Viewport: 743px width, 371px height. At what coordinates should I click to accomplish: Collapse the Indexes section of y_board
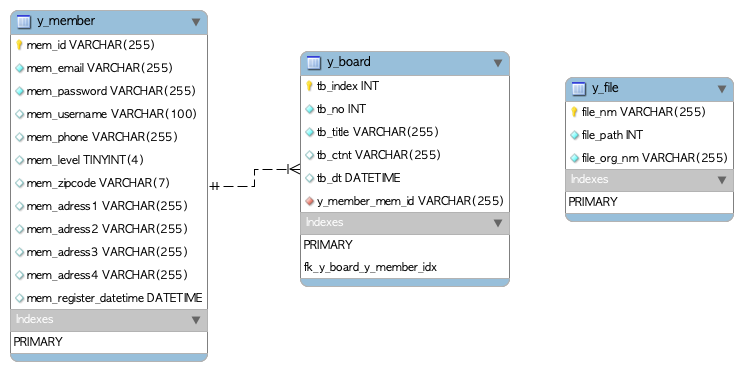(498, 223)
